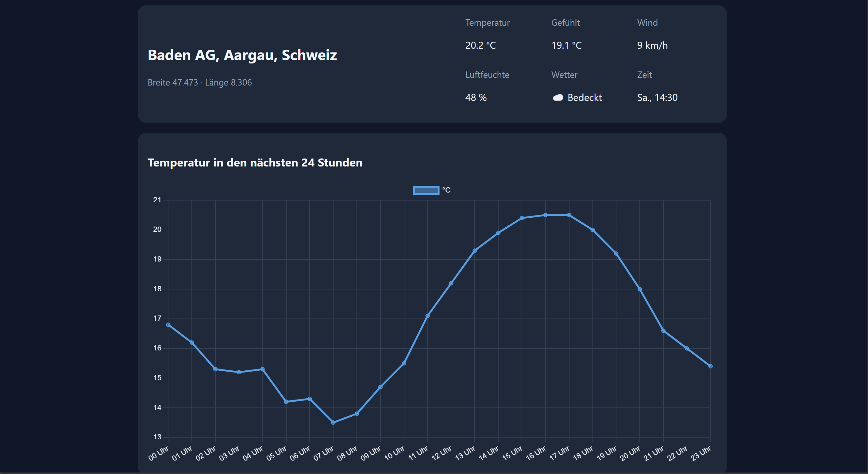The height and width of the screenshot is (474, 868).
Task: Click the chart title Temperatur in den nächsten 24 Stunden
Action: 255,162
